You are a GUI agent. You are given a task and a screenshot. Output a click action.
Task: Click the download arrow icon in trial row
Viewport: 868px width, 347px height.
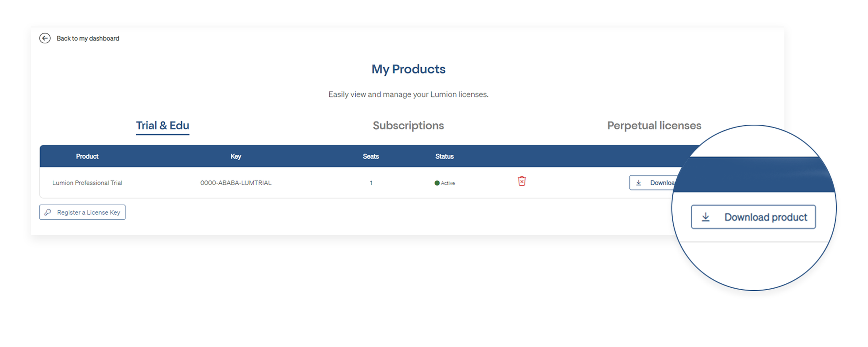tap(638, 182)
